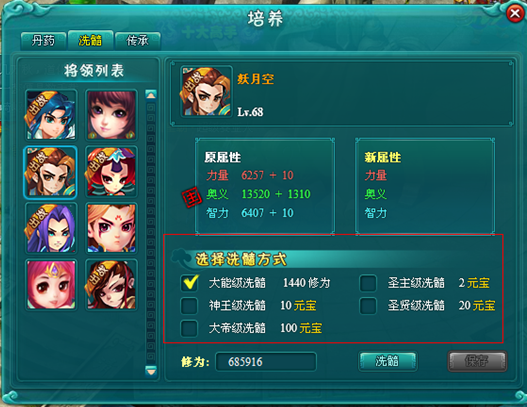Click the red 主 stamp beside 奥义
This screenshot has width=527, height=407.
click(x=192, y=198)
